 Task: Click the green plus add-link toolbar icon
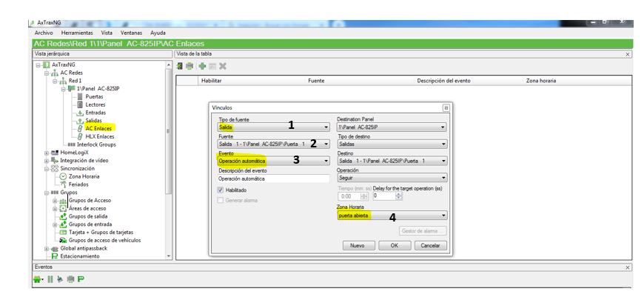(x=202, y=66)
